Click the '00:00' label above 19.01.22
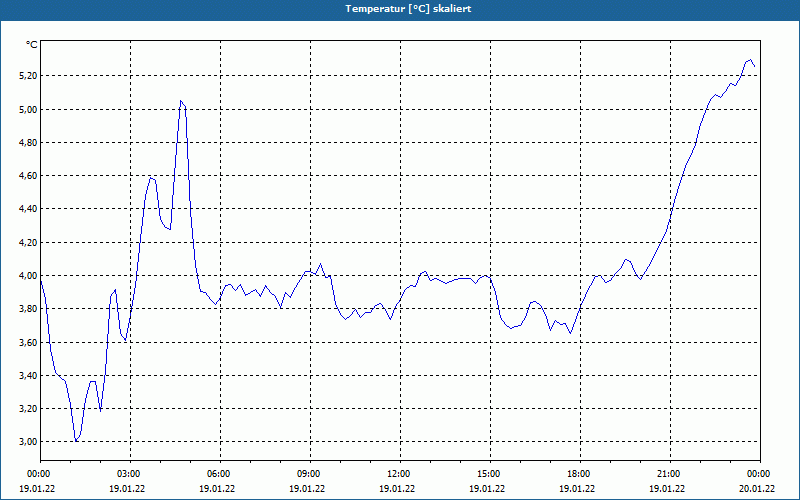 [38, 474]
